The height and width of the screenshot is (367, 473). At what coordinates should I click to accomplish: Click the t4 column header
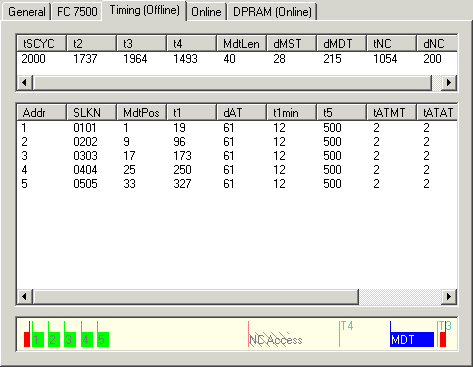(x=192, y=44)
